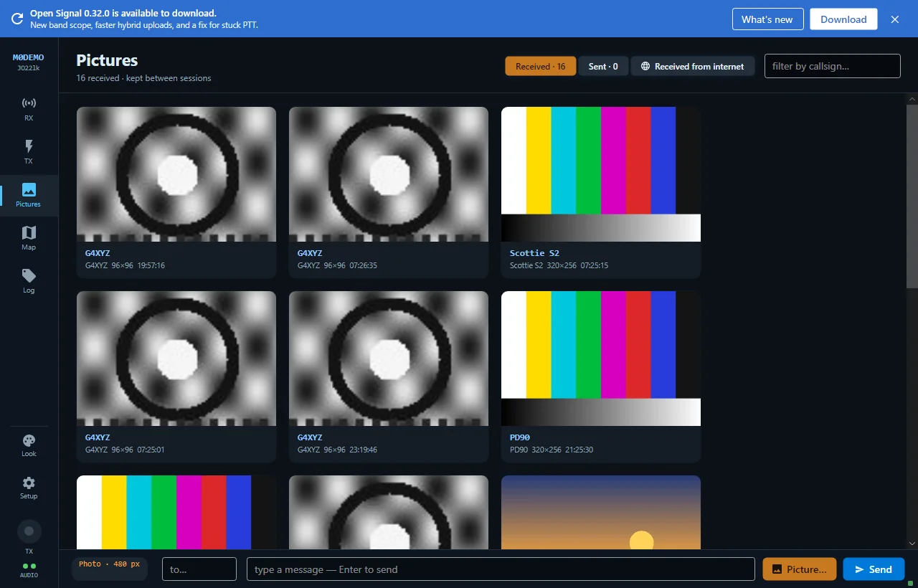Open Setup gear settings
The image size is (918, 588).
(29, 488)
